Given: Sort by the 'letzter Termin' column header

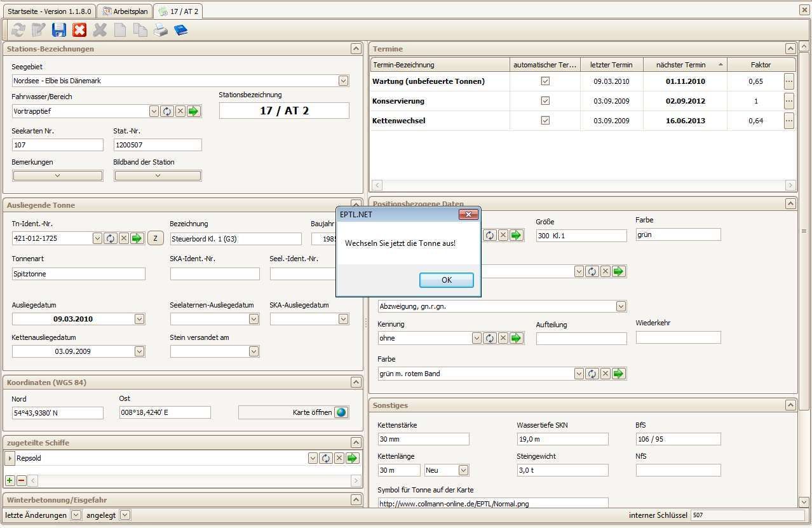Looking at the screenshot, I should [x=611, y=65].
